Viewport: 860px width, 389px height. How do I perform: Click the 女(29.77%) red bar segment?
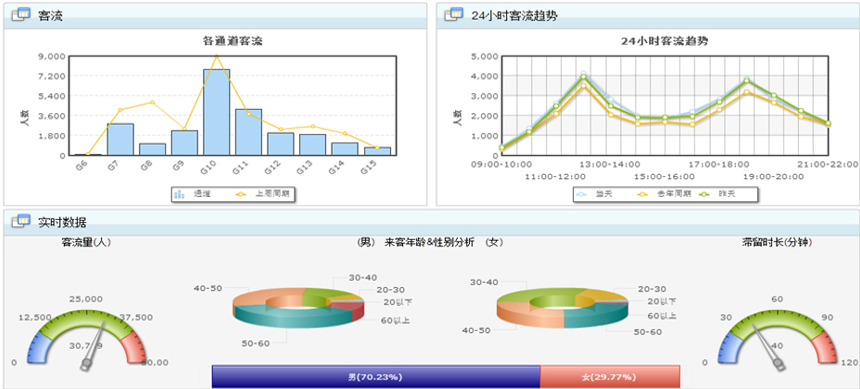pyautogui.click(x=610, y=377)
